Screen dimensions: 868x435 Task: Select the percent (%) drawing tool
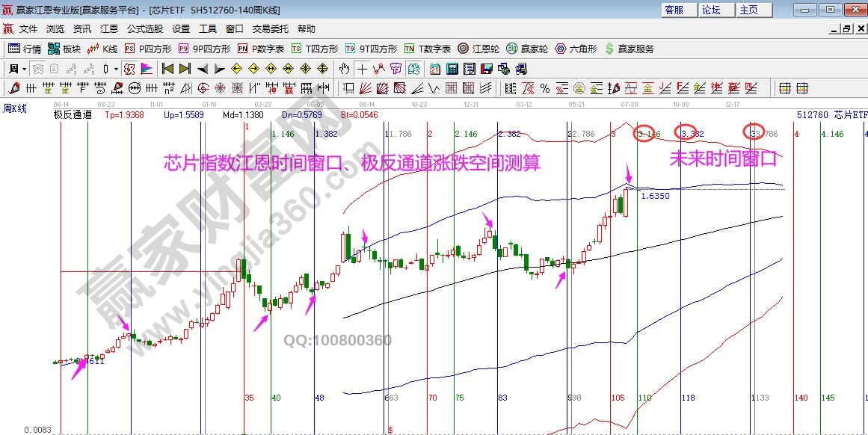coord(545,88)
